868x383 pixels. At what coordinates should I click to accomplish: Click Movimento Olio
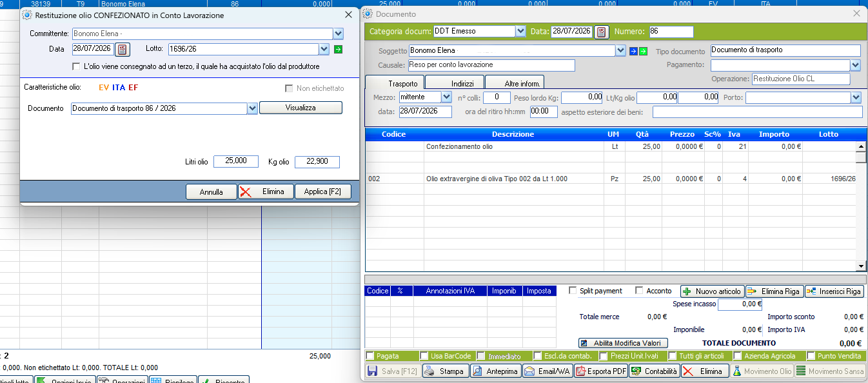(762, 371)
